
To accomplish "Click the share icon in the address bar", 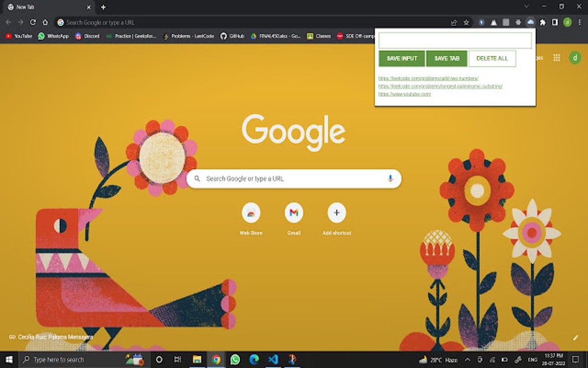I will (453, 22).
